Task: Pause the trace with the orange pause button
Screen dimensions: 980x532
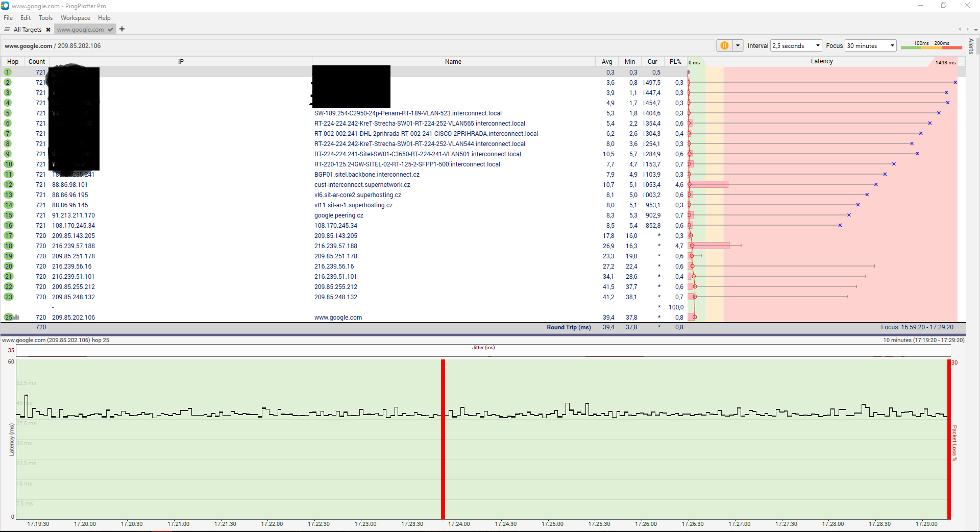Action: [724, 45]
